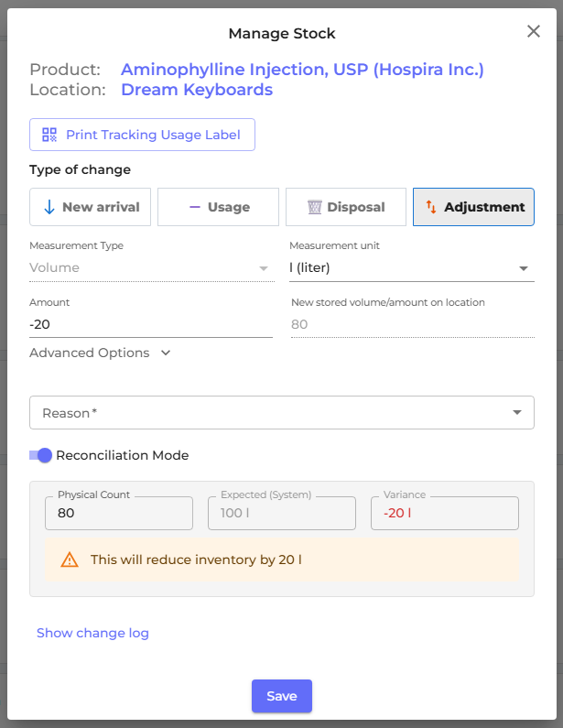Click the minus icon for Usage
The width and height of the screenshot is (563, 728).
(194, 207)
